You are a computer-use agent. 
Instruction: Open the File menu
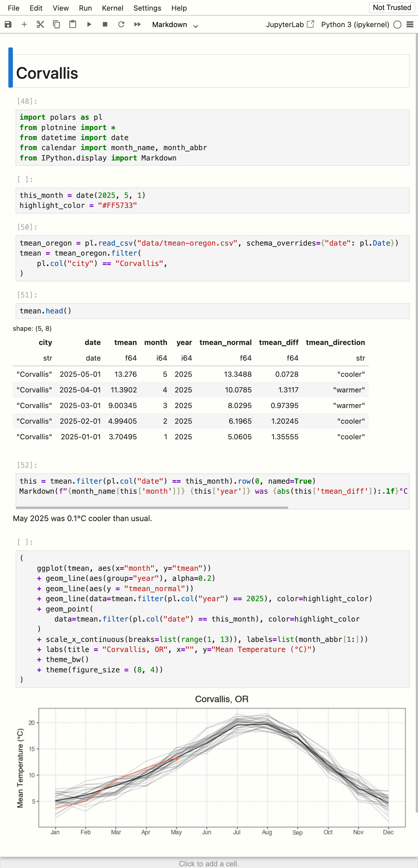coord(13,8)
